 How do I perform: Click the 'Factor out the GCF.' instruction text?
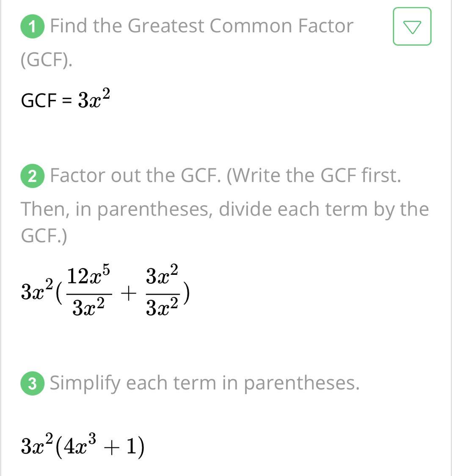[x=135, y=175]
